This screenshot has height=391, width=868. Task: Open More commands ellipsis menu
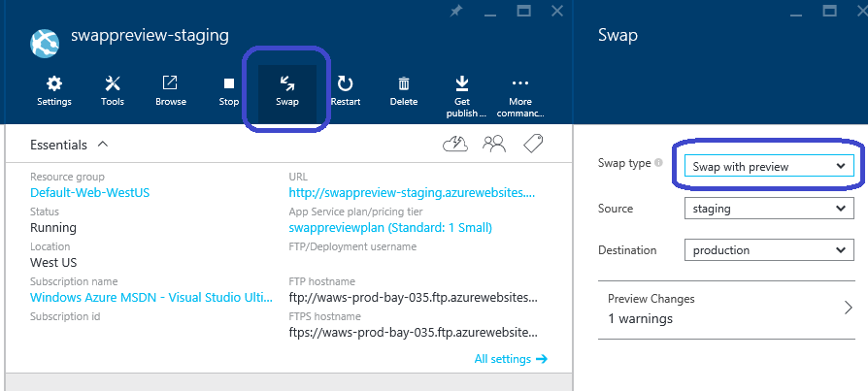coord(520,97)
